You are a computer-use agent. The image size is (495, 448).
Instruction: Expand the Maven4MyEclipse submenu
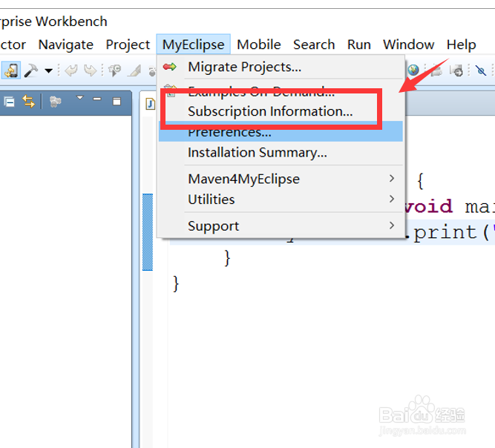tap(281, 179)
